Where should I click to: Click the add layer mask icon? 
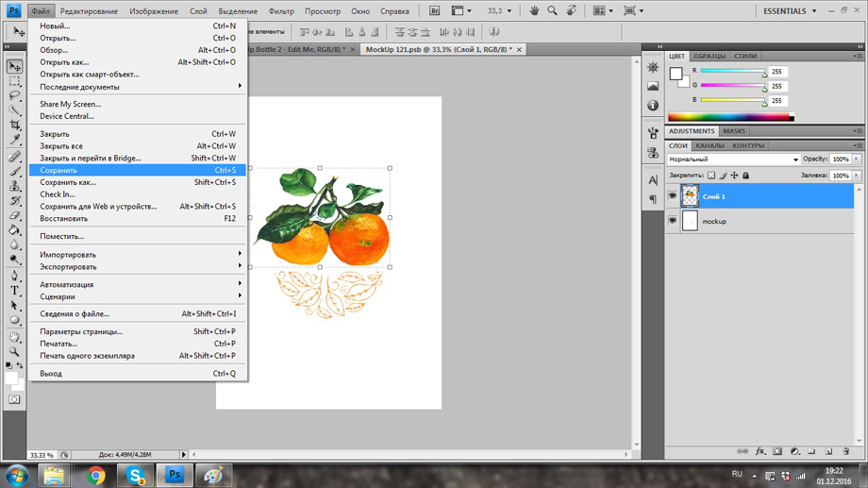(777, 452)
